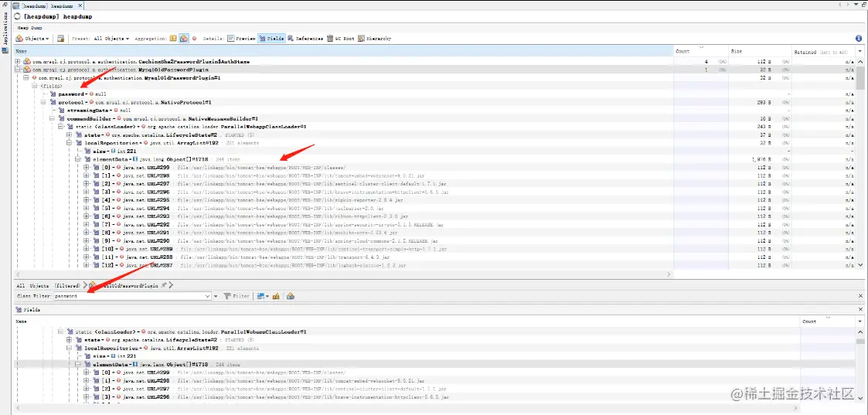
Task: Toggle the References details view
Action: [305, 39]
